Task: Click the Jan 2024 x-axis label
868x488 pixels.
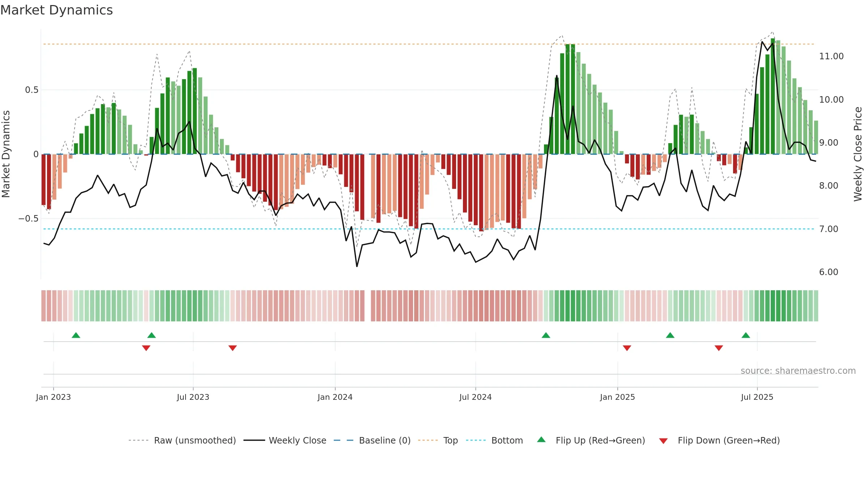Action: [335, 397]
